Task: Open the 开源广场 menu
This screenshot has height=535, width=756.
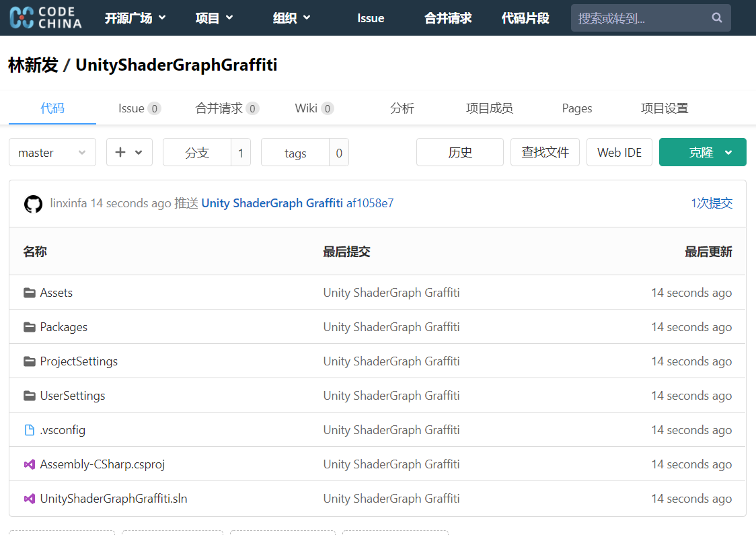Action: [136, 17]
